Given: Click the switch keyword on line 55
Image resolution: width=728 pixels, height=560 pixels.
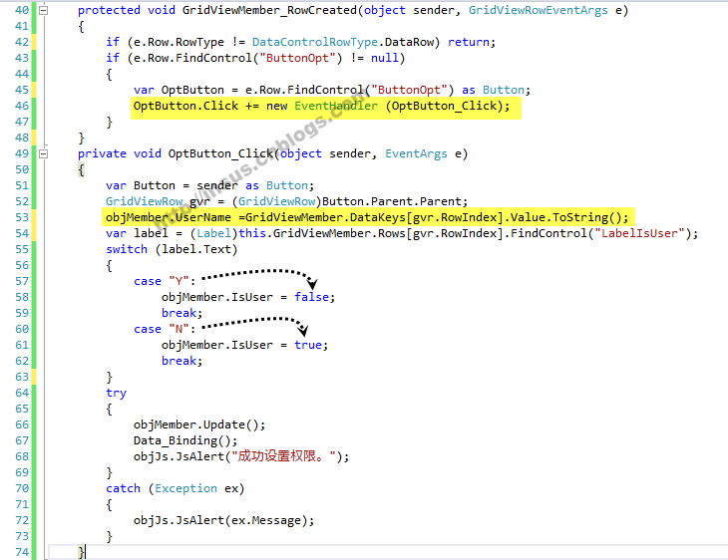Looking at the screenshot, I should tap(127, 249).
